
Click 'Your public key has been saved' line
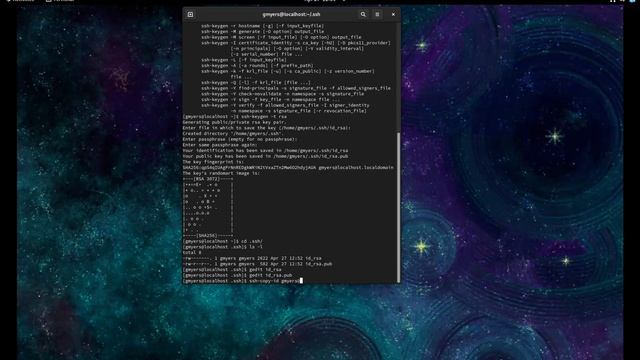coord(265,157)
